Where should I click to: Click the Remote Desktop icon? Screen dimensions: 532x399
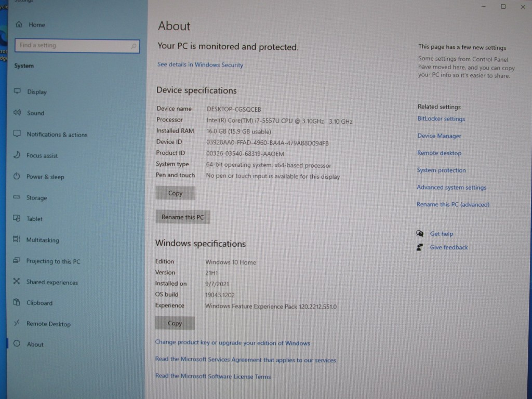16,323
